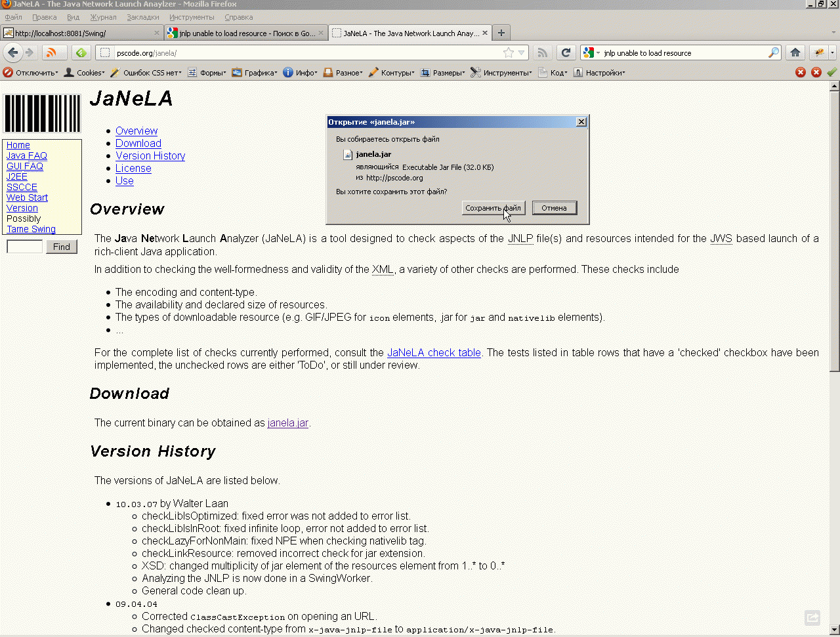Screen dimensions: 840x637
Task: Click the vertical scrollbar up arrow
Action: pos(835,86)
